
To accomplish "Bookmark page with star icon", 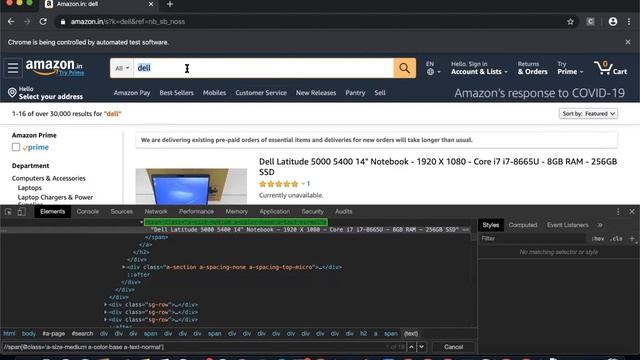I will click(x=570, y=22).
